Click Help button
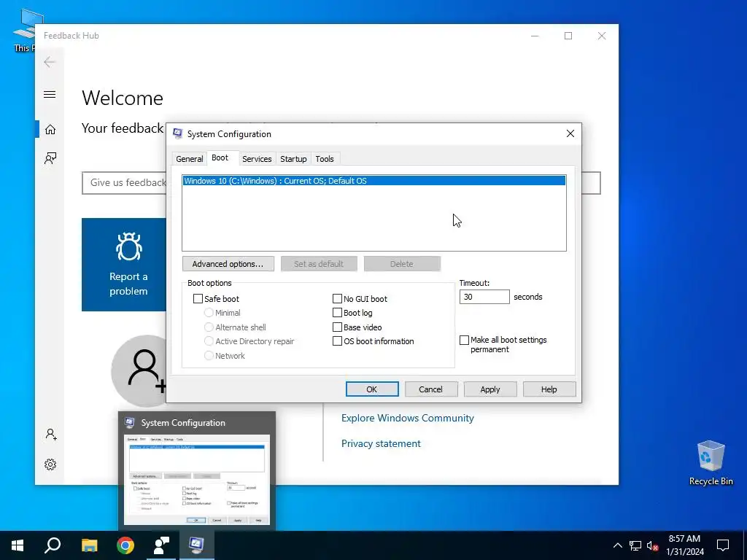 (x=549, y=389)
